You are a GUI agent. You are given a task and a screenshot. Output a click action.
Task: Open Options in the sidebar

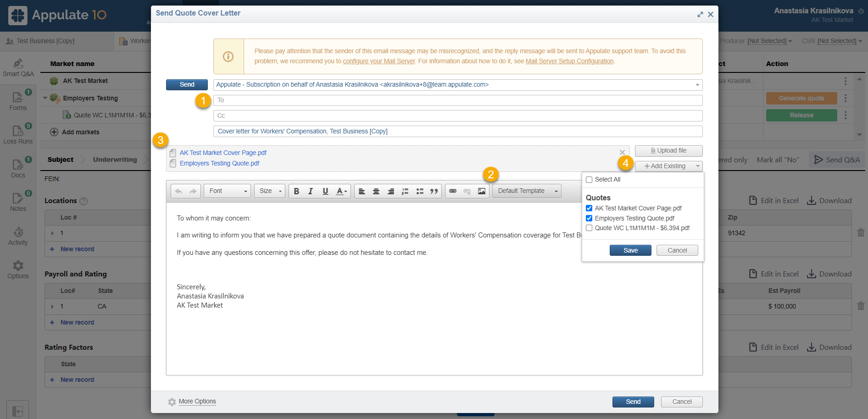[18, 270]
